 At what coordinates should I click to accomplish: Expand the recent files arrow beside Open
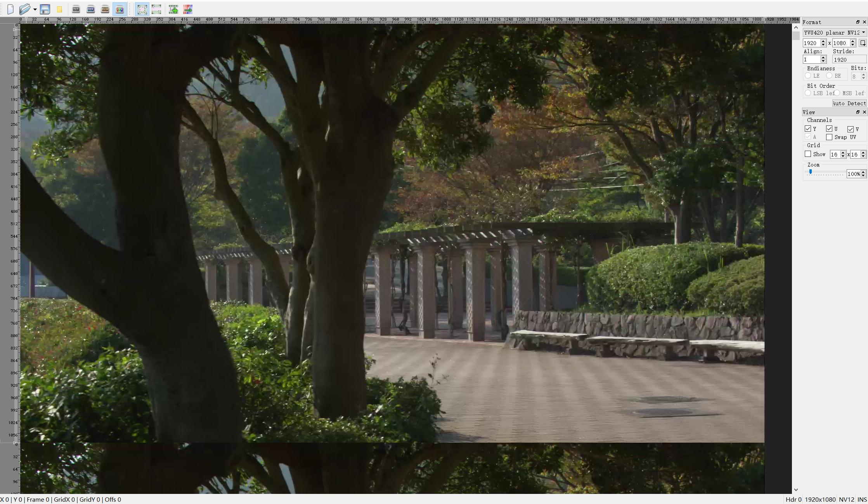[x=35, y=9]
